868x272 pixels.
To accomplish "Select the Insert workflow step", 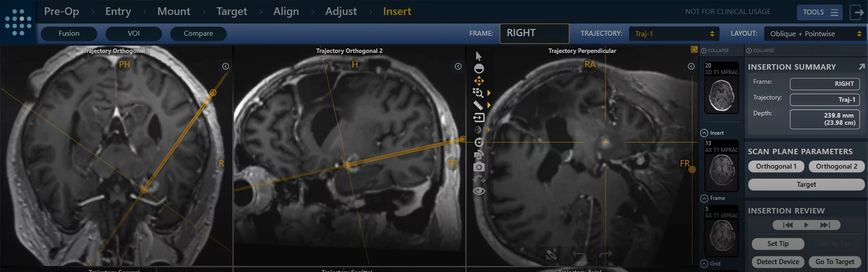I will coord(397,11).
